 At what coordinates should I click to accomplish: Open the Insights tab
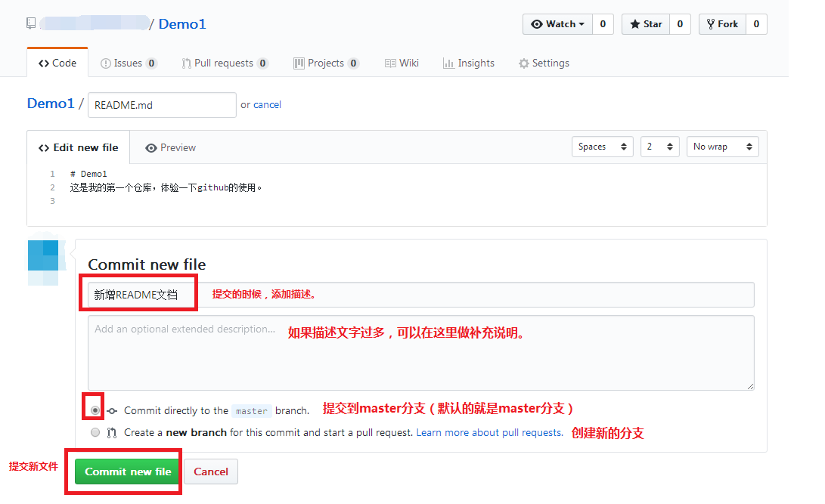469,63
